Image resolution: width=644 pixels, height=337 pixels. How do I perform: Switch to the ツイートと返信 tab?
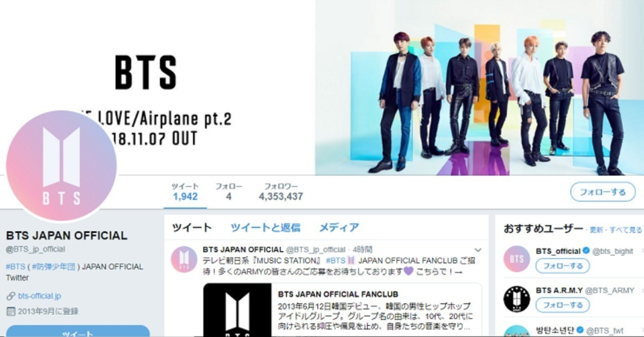click(265, 227)
